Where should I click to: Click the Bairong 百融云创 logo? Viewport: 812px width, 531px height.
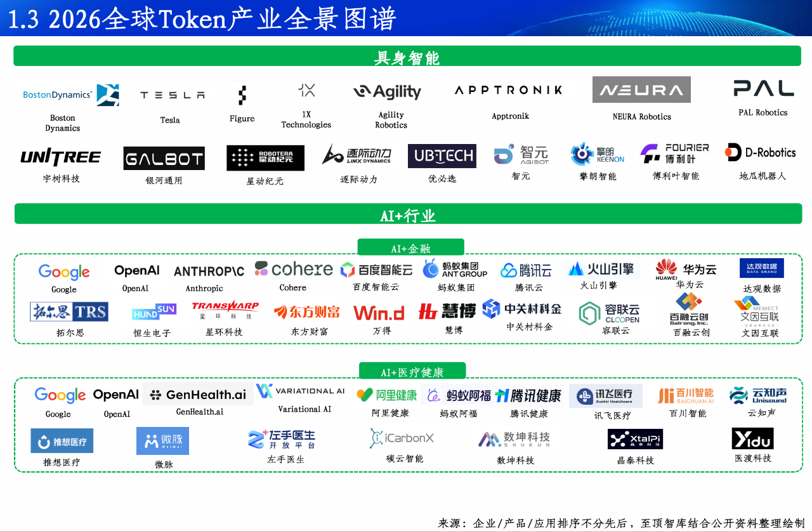[689, 309]
